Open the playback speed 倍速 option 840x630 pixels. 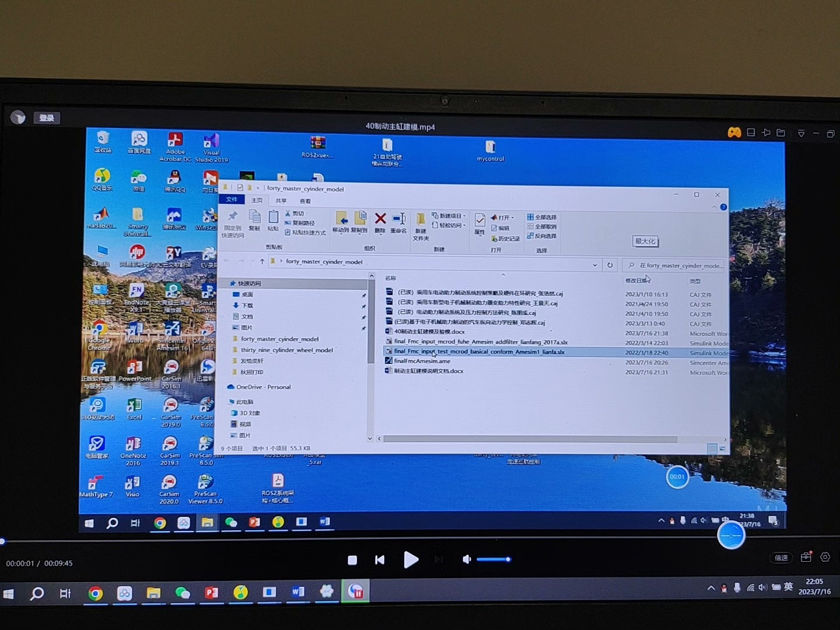(781, 558)
